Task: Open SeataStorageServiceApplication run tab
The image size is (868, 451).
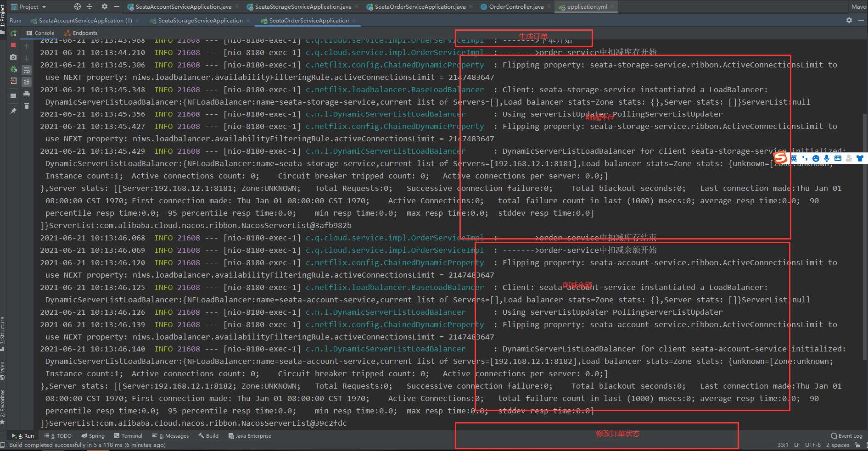Action: 200,21
